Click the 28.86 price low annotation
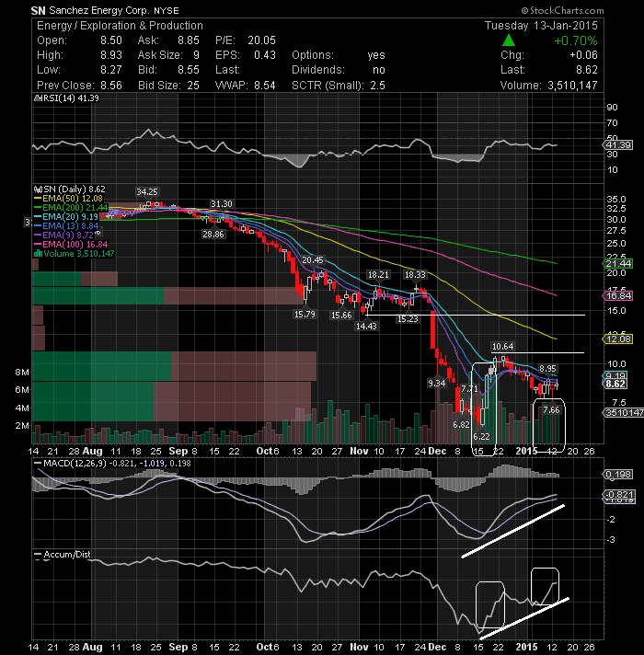This screenshot has width=644, height=655. [213, 235]
